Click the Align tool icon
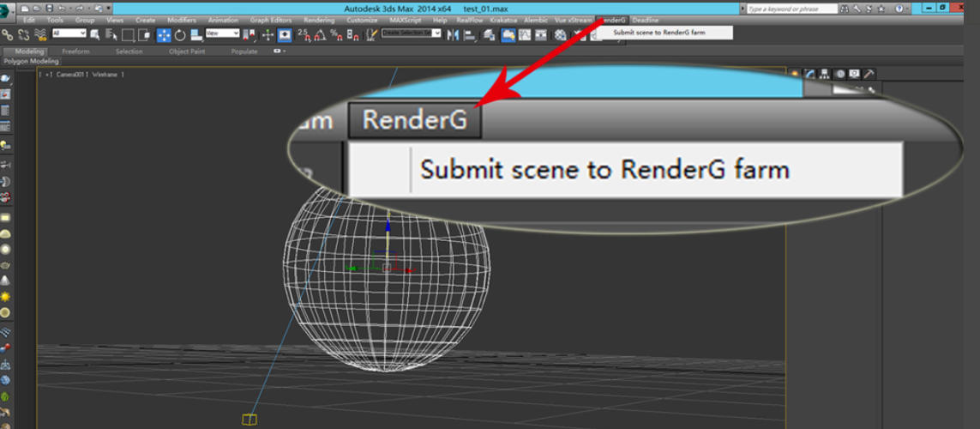Screen dimensions: 980x429 pyautogui.click(x=470, y=35)
